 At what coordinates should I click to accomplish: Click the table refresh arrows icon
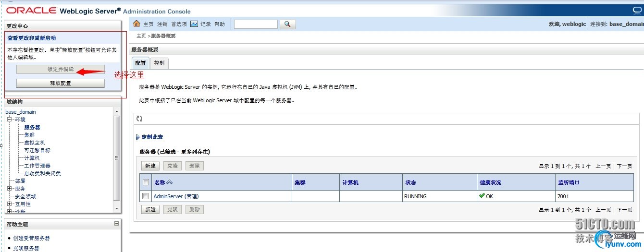coord(139,119)
